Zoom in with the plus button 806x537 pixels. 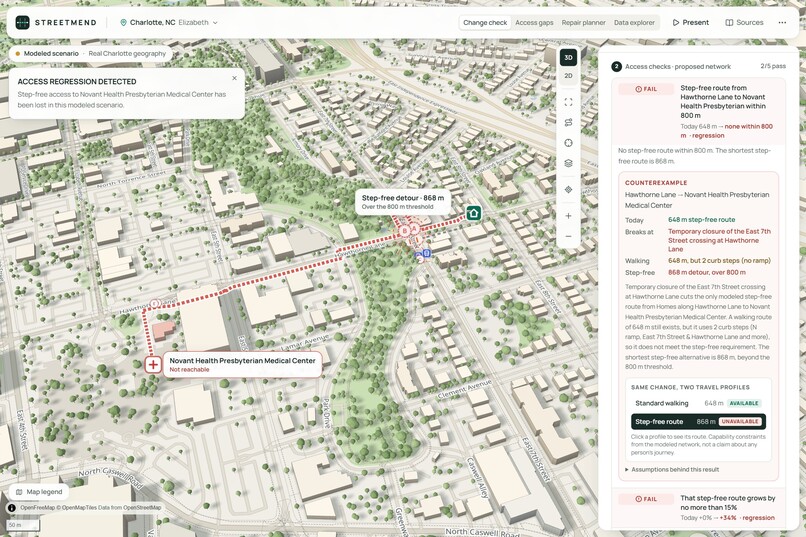tap(568, 216)
